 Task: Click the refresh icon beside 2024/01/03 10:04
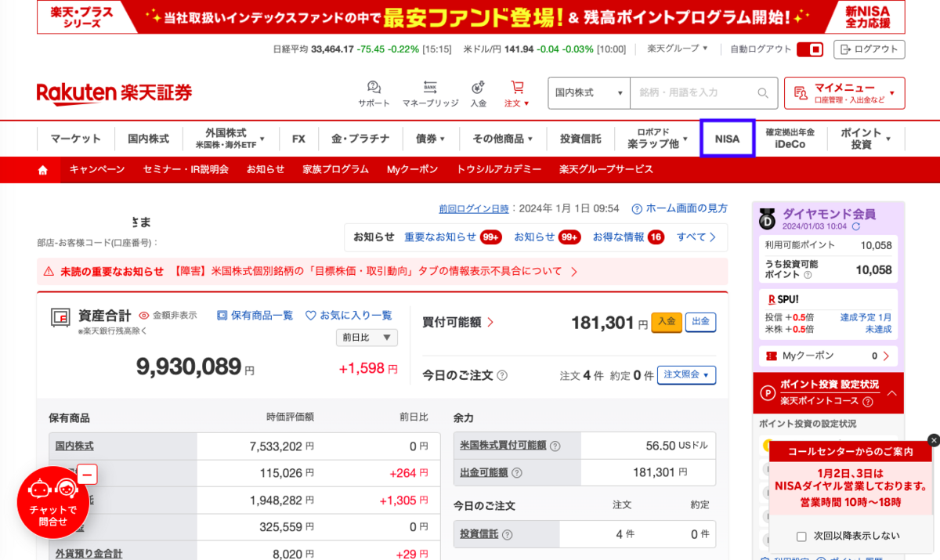click(x=856, y=226)
